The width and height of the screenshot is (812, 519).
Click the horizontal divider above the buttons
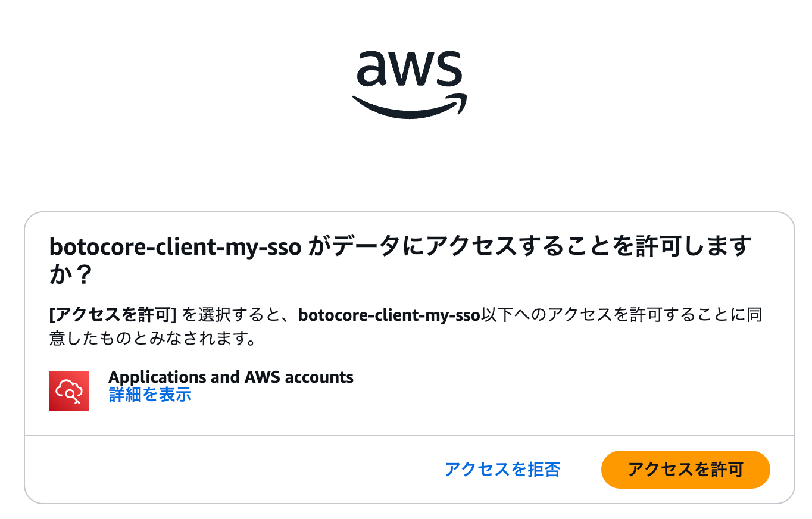410,436
